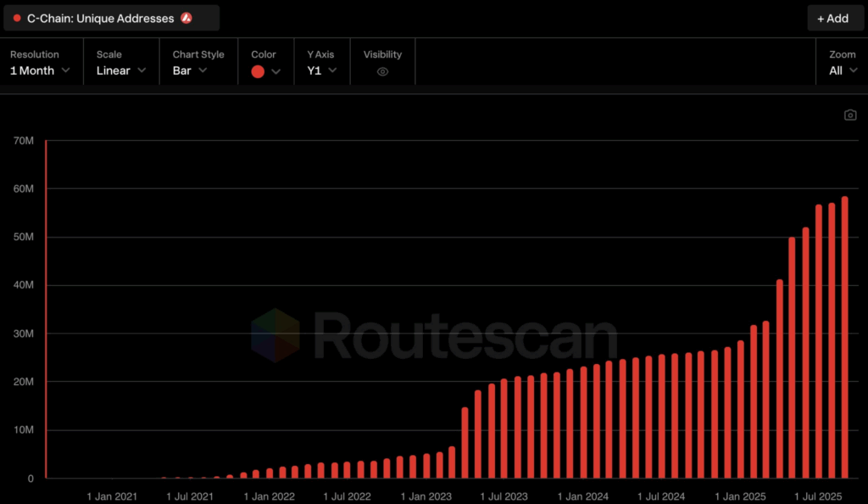
Task: Change the Y Axis selector from Y1
Action: [x=321, y=70]
